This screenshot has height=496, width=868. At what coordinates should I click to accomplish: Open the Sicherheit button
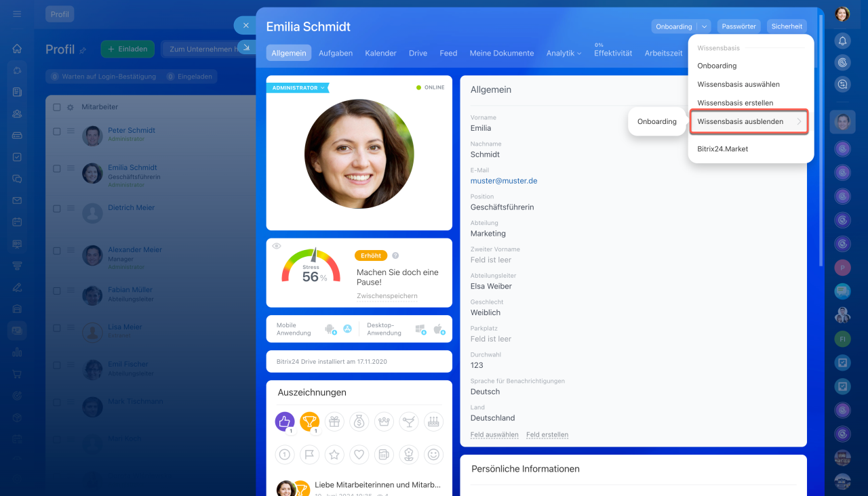coord(787,26)
